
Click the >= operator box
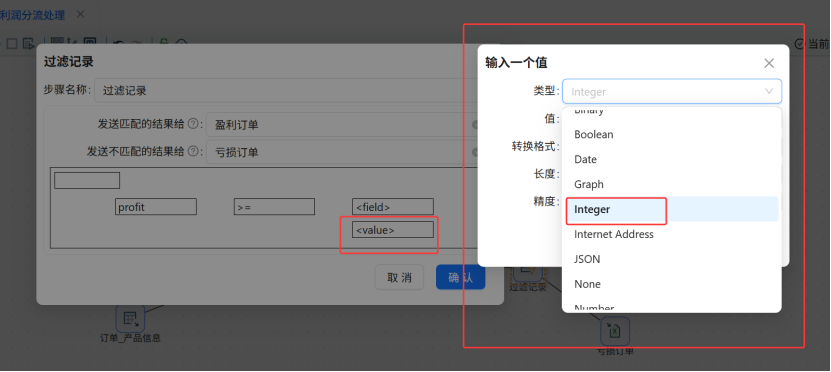tap(275, 207)
